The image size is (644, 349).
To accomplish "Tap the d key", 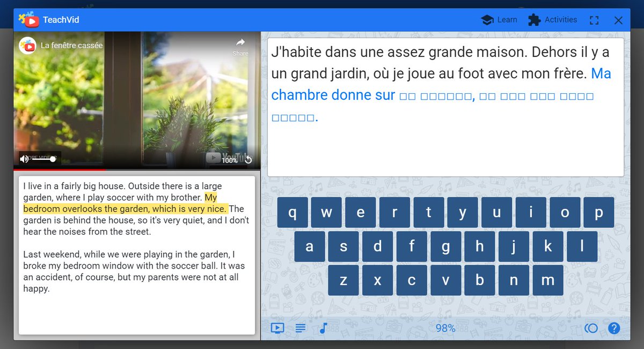I will (378, 247).
